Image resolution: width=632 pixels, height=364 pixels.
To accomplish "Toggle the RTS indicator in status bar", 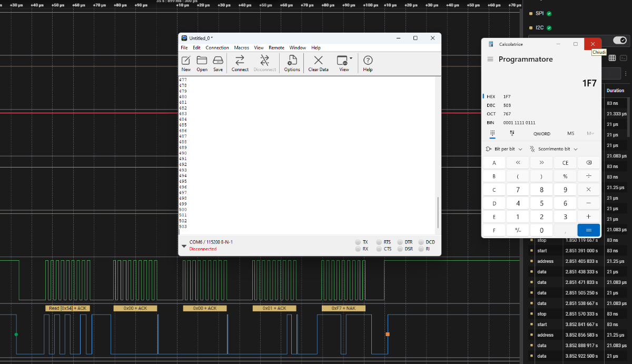I will tap(379, 242).
